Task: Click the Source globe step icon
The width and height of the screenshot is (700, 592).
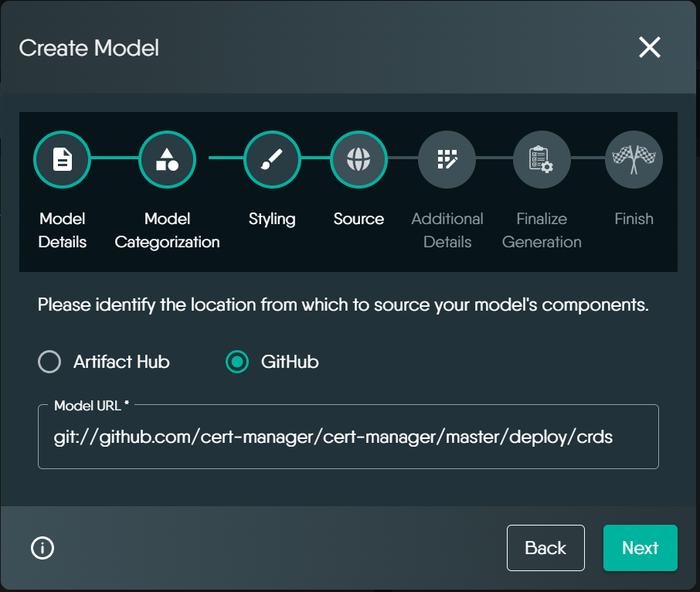Action: (x=358, y=160)
